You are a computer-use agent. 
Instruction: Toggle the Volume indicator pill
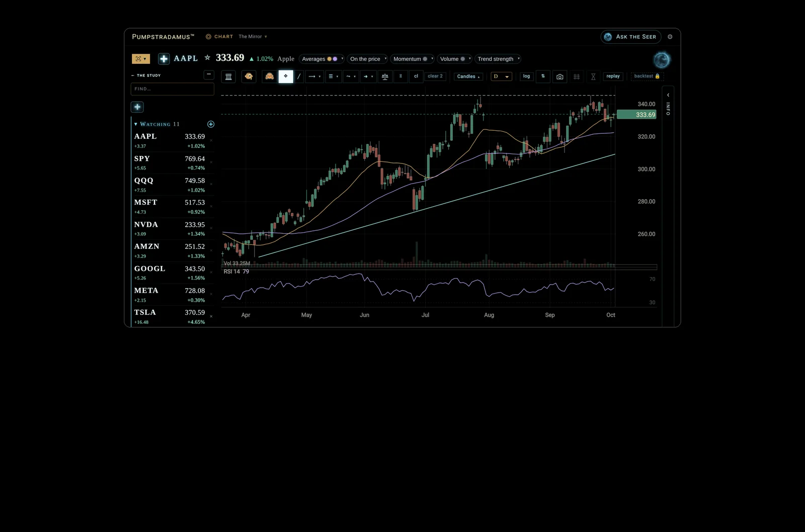pos(454,59)
